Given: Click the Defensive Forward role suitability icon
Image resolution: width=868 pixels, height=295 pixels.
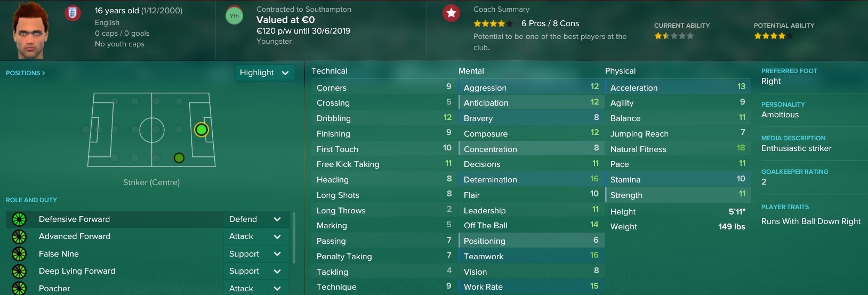Looking at the screenshot, I should point(19,219).
